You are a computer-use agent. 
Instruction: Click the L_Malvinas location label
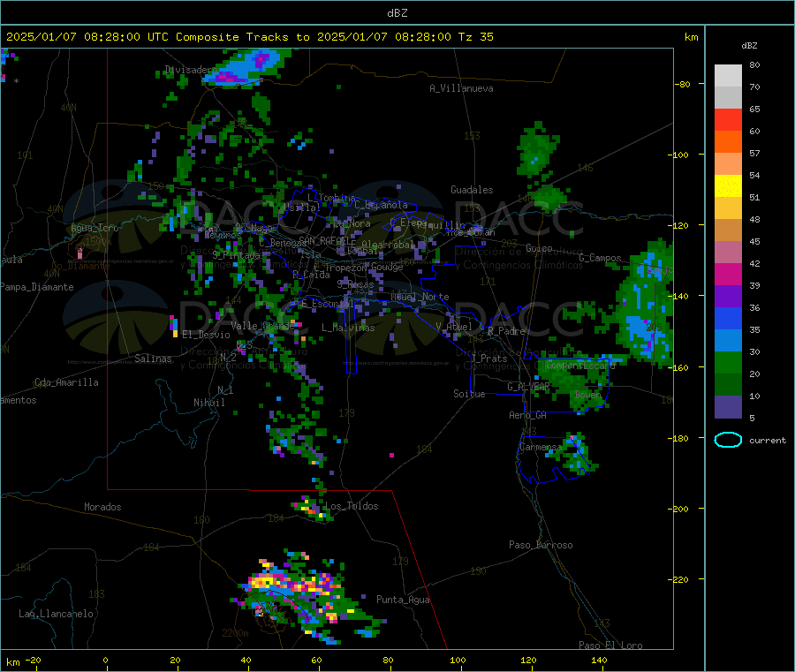(x=348, y=328)
